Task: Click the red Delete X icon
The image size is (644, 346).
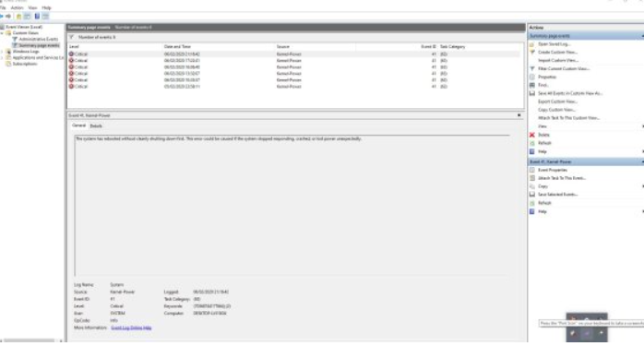Action: click(x=532, y=135)
